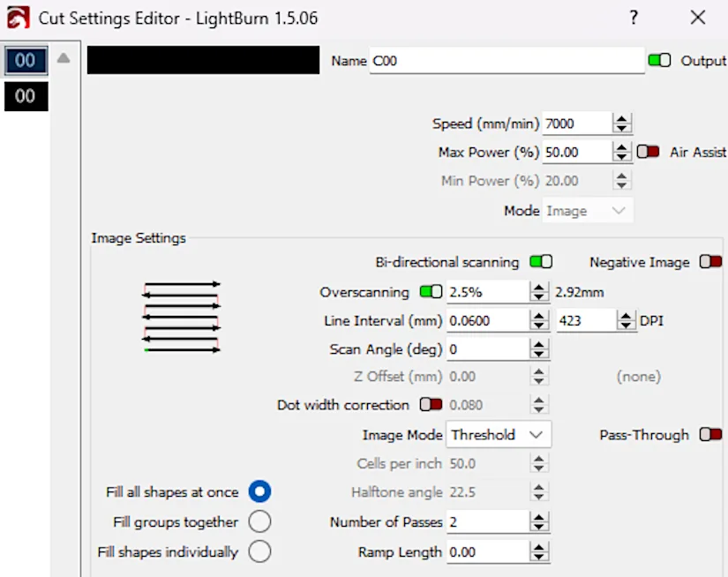The width and height of the screenshot is (728, 577).
Task: Select Fill all shapes at once
Action: 259,491
